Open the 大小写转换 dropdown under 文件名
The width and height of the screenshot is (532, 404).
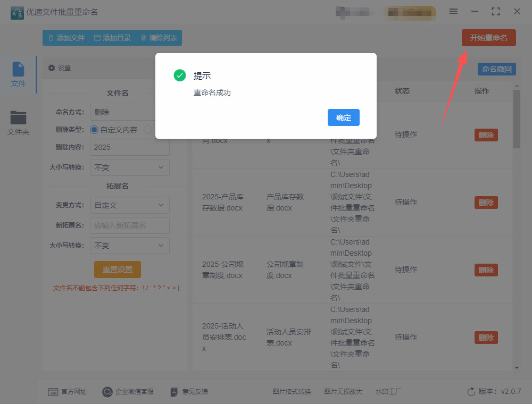pos(129,167)
